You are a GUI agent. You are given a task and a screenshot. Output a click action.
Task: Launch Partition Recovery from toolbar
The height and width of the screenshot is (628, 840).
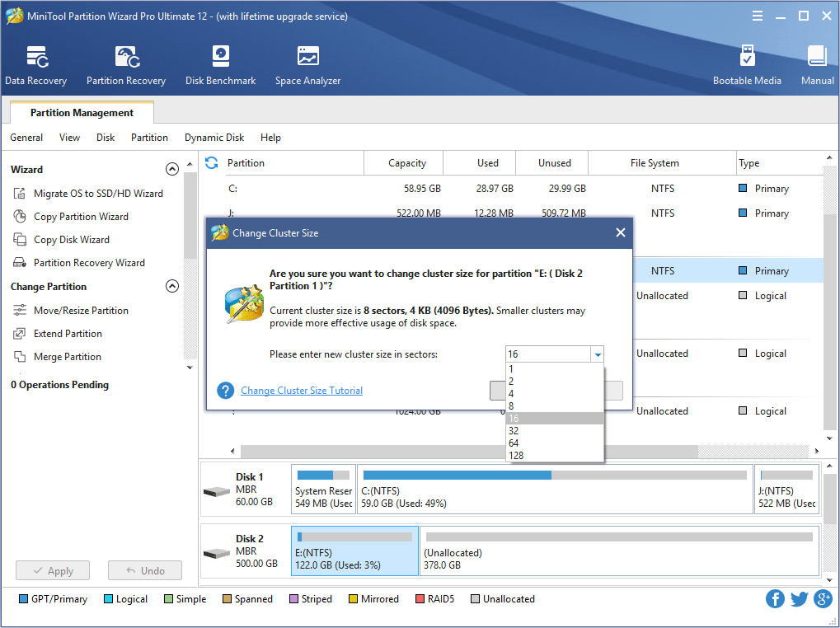(126, 65)
